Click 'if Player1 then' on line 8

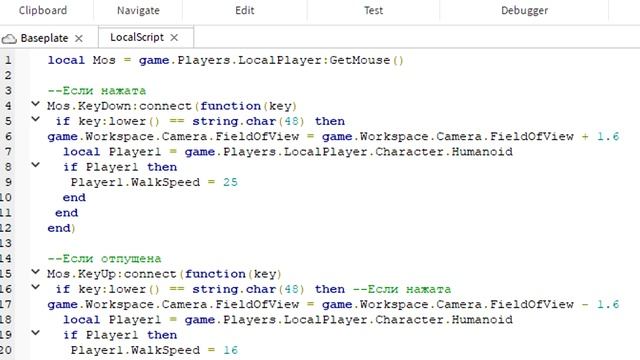[x=120, y=167]
